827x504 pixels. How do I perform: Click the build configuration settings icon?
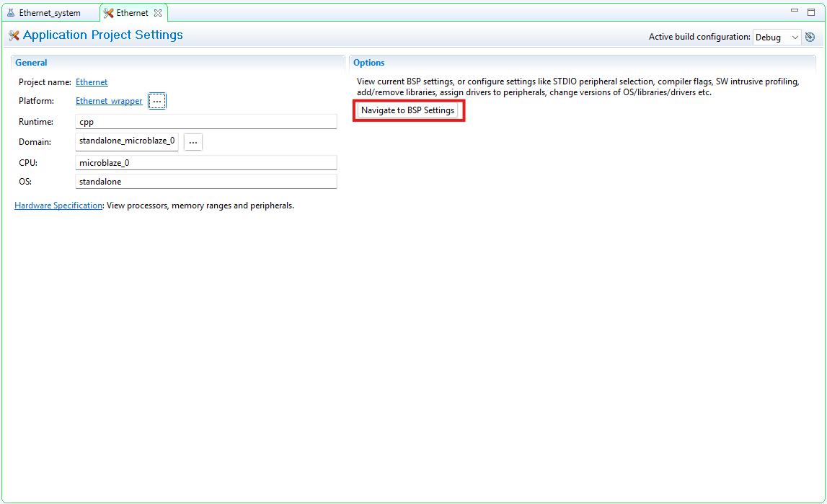point(810,37)
